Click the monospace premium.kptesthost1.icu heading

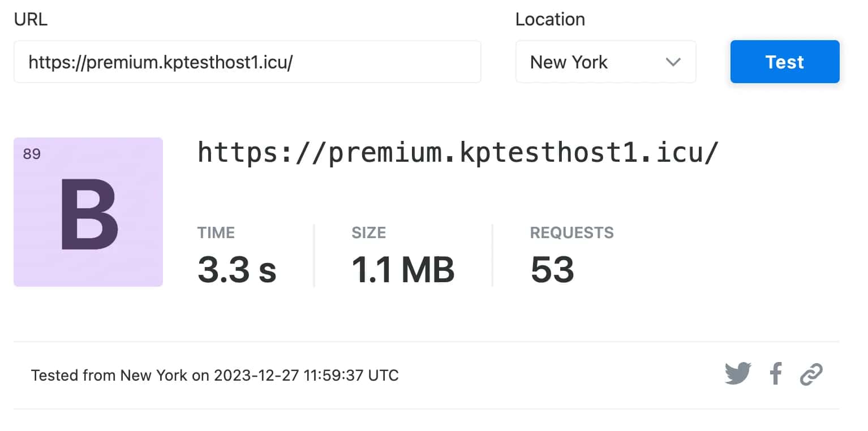pyautogui.click(x=458, y=153)
